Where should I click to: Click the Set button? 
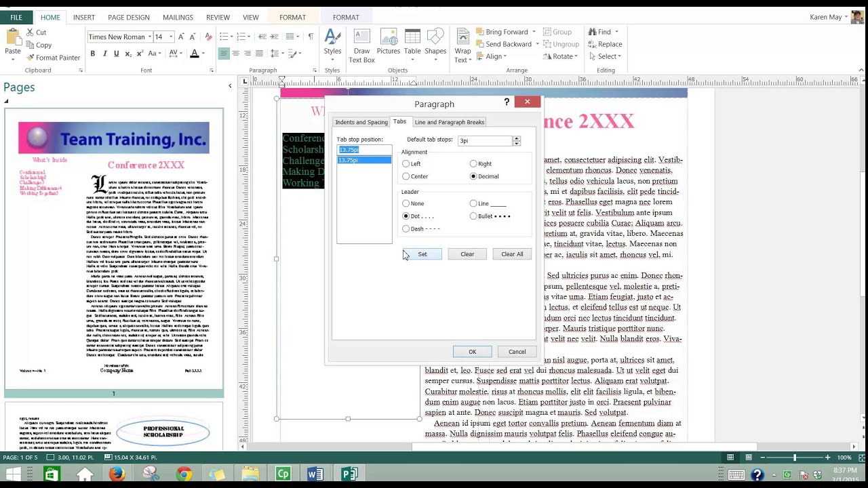tap(422, 254)
